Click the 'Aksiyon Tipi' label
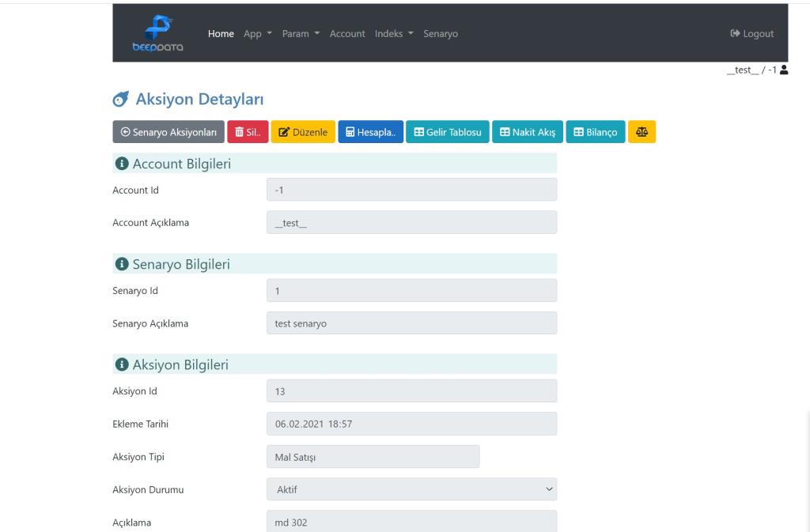This screenshot has height=532, width=810. [138, 457]
